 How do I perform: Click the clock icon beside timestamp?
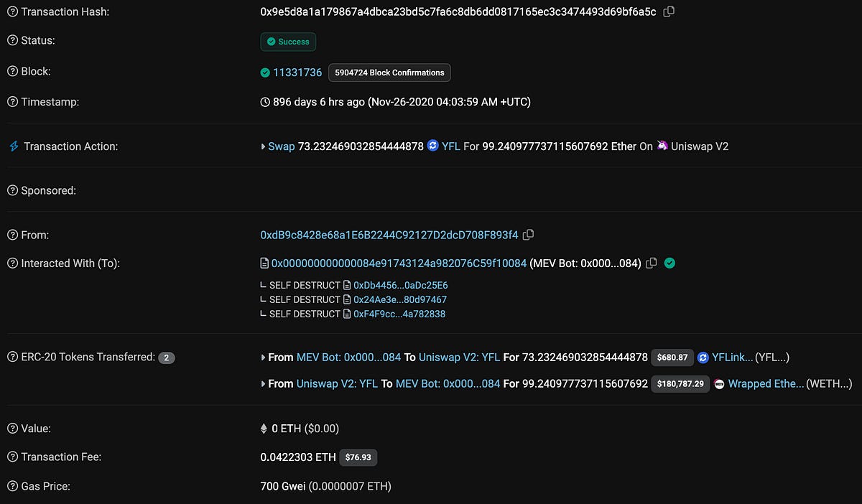click(265, 102)
